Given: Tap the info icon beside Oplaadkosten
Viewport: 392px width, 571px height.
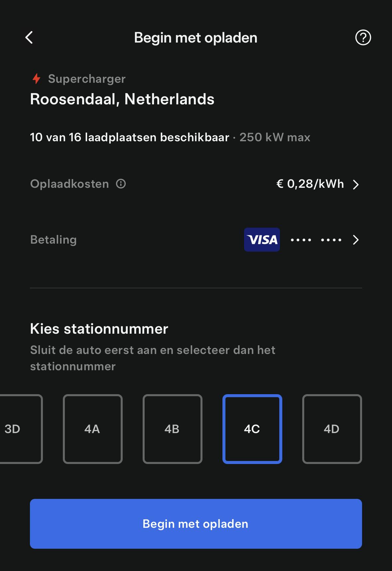Looking at the screenshot, I should (x=121, y=184).
